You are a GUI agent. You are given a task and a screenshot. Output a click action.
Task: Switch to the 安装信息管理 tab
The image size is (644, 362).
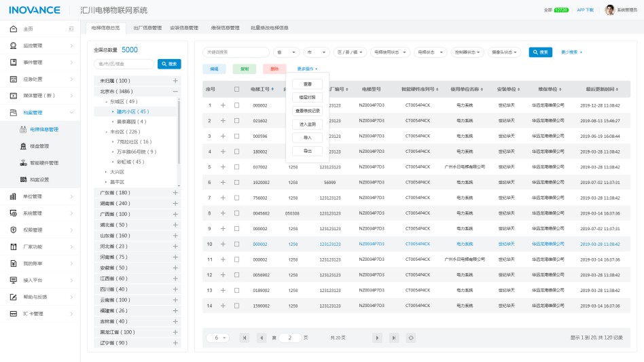[x=183, y=28]
